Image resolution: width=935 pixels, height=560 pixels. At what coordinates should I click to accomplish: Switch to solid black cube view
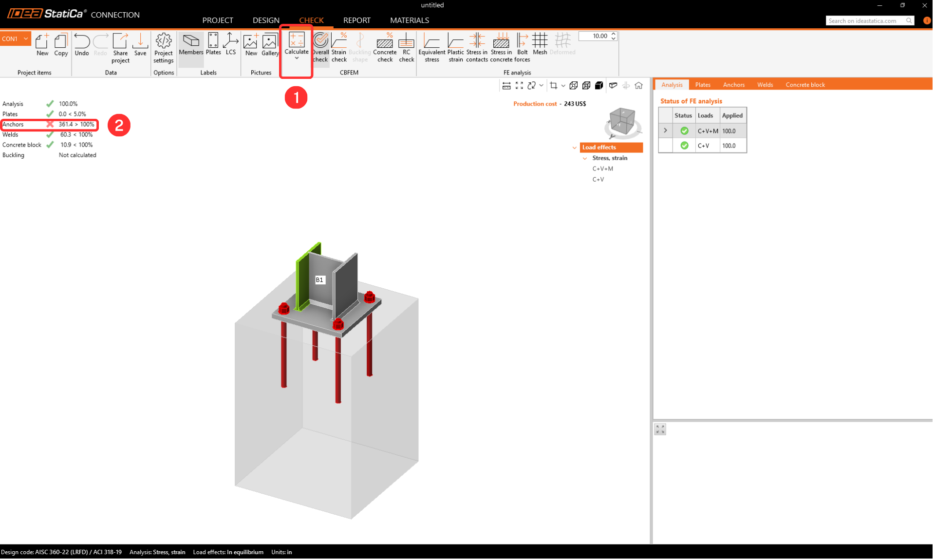coord(599,86)
